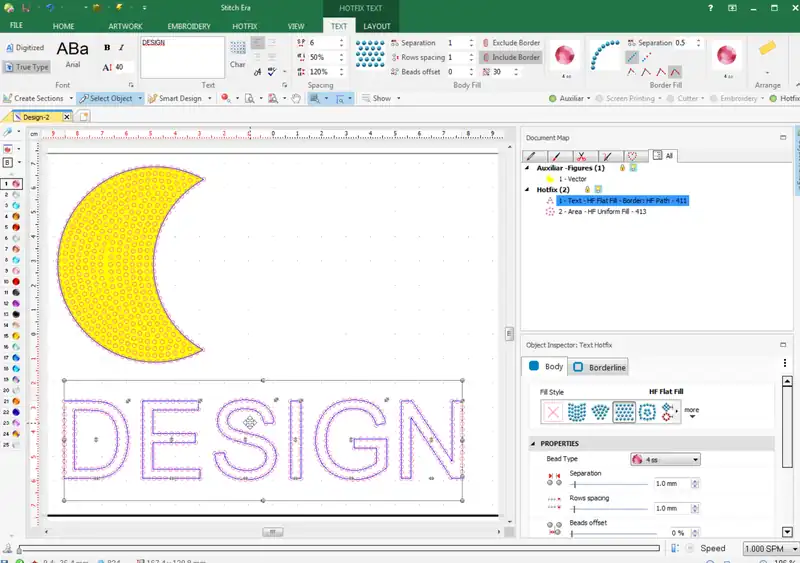
Task: Click the Create Sections button
Action: (35, 99)
